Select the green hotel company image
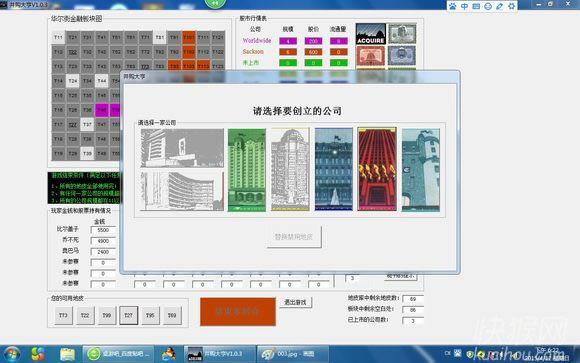 click(x=247, y=170)
